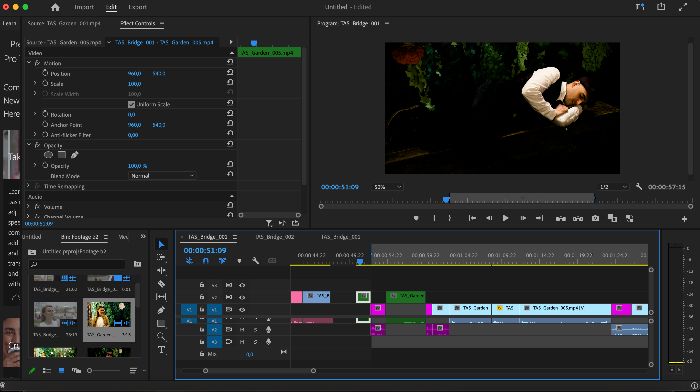Expand Time Remapping effect
This screenshot has width=700, height=392.
29,186
